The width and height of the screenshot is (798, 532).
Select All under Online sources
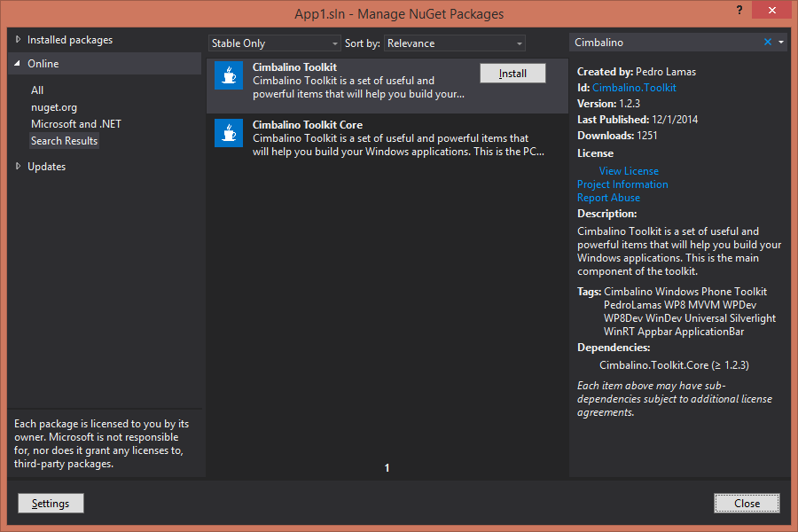point(37,90)
